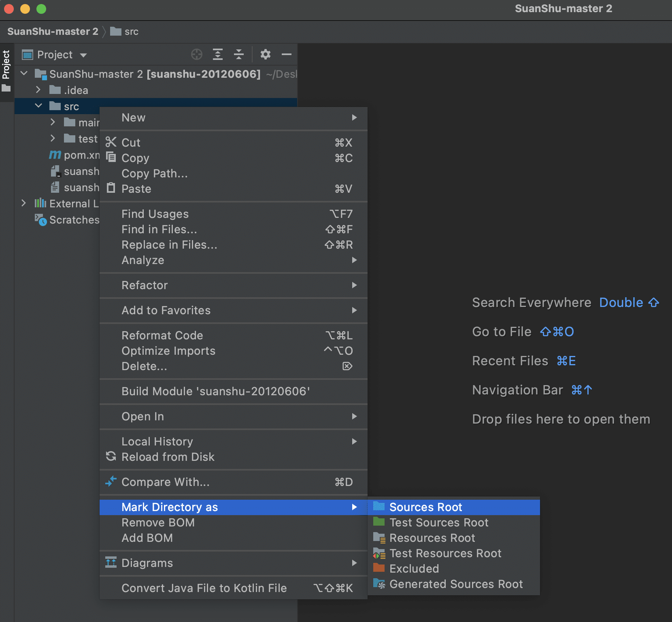Select Add to Favorites submenu

coord(234,310)
